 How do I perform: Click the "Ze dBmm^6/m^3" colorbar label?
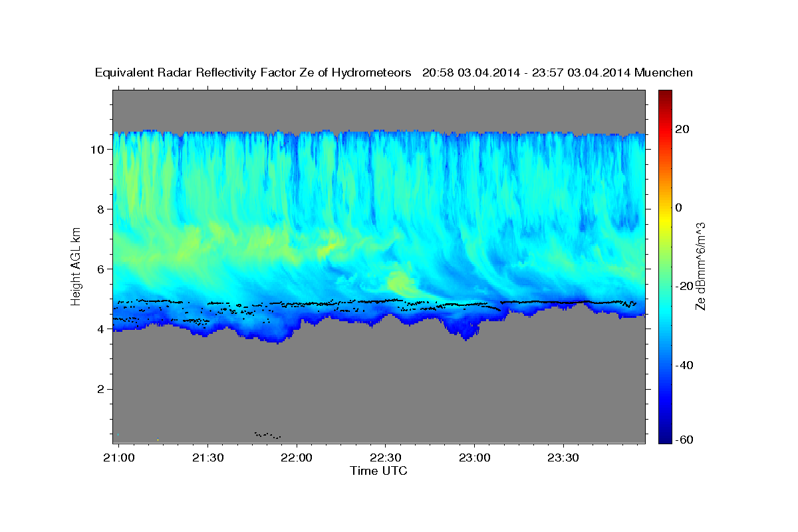tap(700, 265)
